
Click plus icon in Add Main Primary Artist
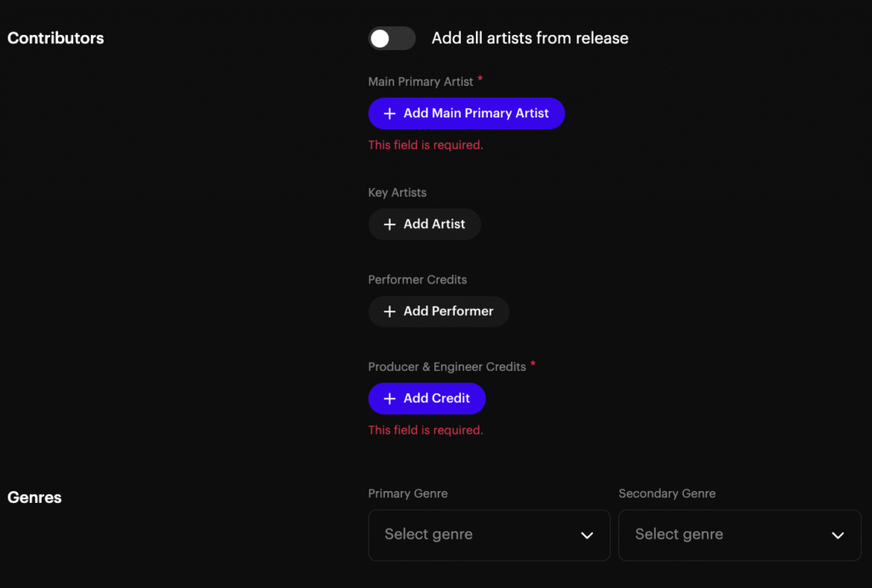point(390,113)
